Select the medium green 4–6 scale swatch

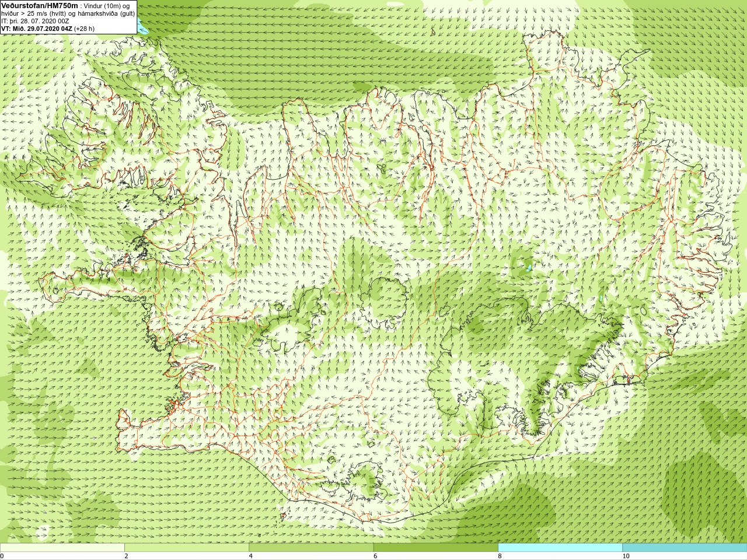point(311,548)
